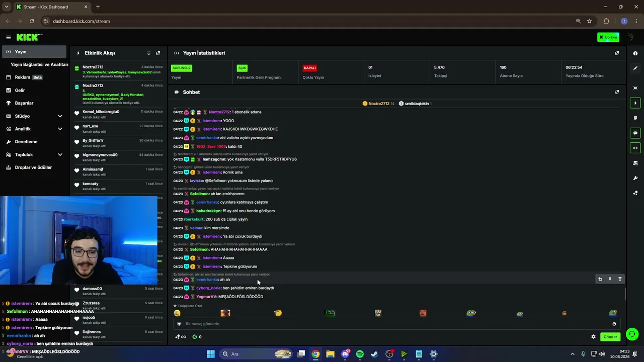Pin the hovered 'ah ah' chat message
This screenshot has width=644, height=362.
[x=610, y=279]
